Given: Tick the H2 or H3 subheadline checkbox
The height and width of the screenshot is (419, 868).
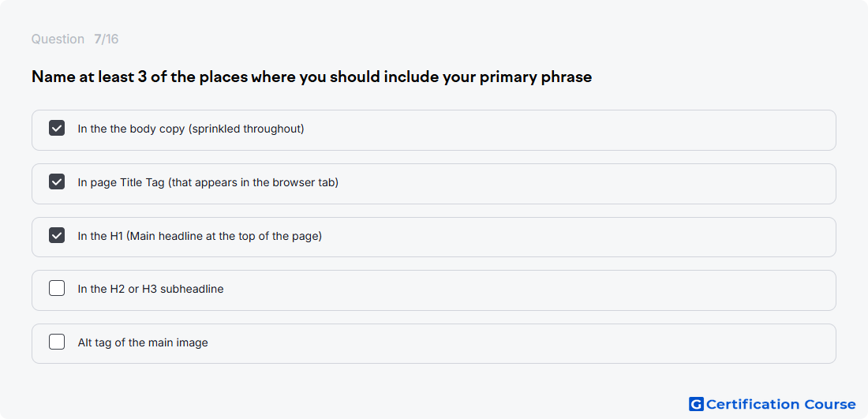Looking at the screenshot, I should tap(57, 289).
